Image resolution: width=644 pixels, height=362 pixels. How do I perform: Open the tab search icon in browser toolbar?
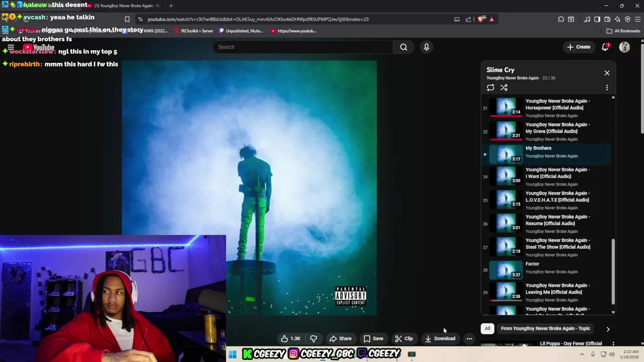click(571, 19)
